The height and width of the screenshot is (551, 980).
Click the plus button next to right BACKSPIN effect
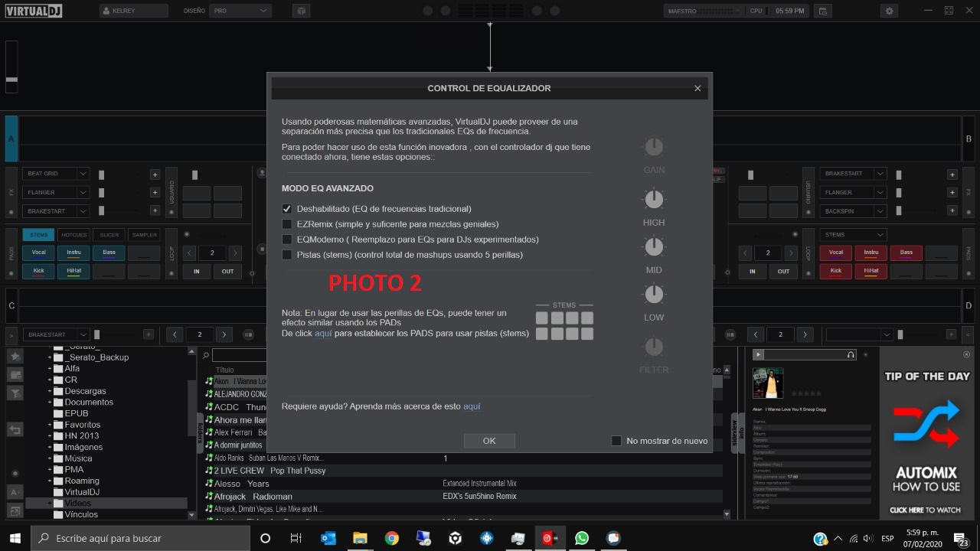[x=952, y=211]
